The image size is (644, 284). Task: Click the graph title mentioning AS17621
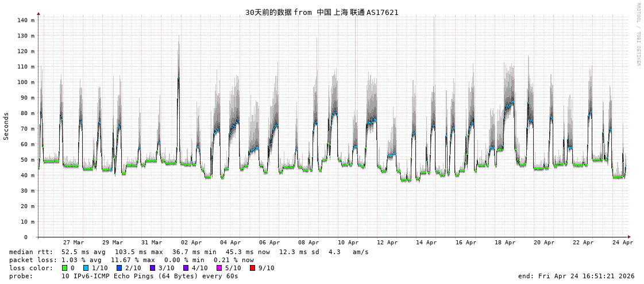322,12
